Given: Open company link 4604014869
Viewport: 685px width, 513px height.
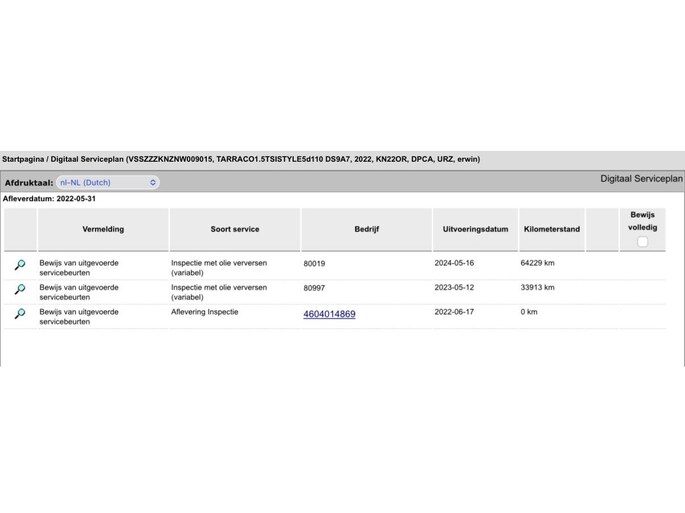Looking at the screenshot, I should pos(329,314).
